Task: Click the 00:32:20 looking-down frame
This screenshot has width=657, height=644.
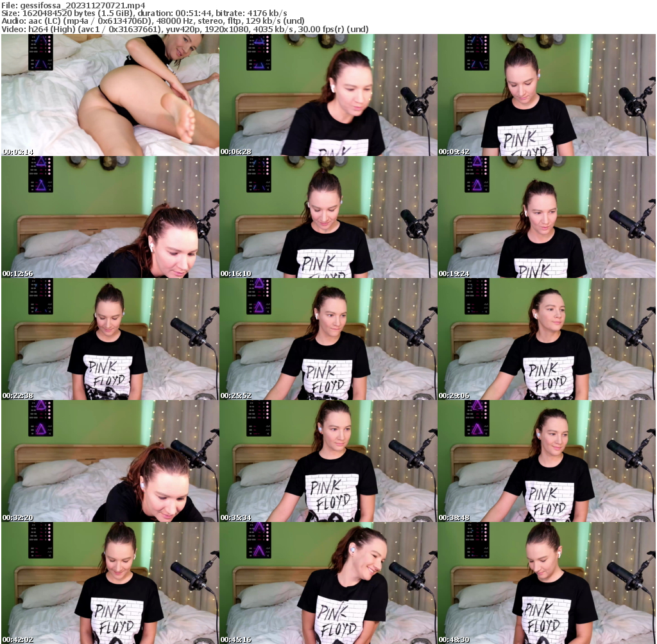Action: click(x=109, y=458)
